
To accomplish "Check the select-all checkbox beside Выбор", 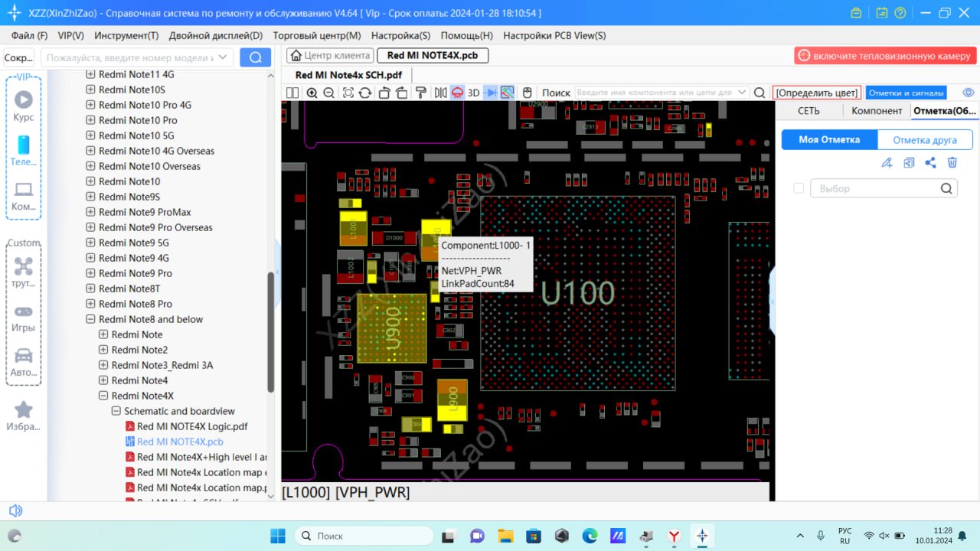I will click(x=799, y=188).
